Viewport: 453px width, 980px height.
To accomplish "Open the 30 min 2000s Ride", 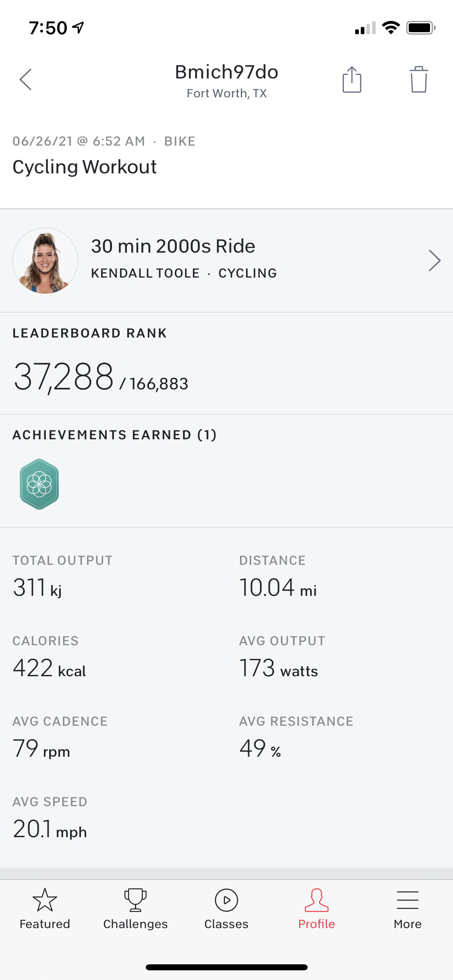I will click(x=173, y=246).
